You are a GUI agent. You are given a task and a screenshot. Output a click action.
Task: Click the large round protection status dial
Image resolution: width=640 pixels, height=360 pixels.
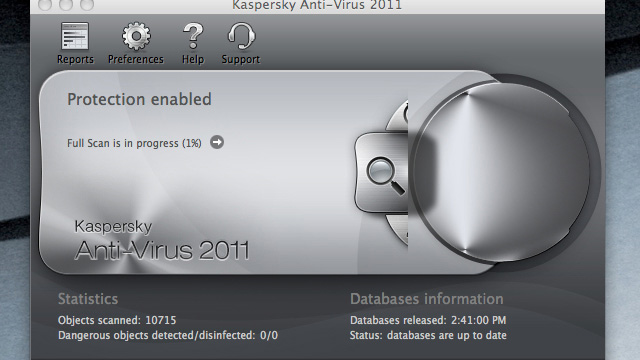click(x=501, y=171)
